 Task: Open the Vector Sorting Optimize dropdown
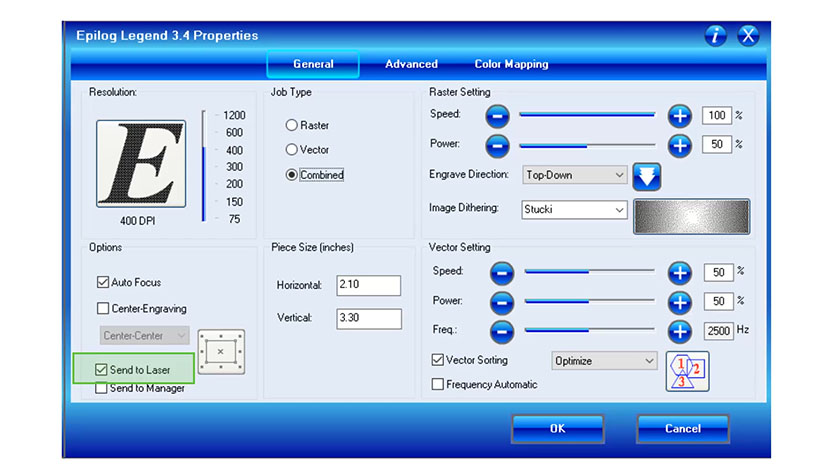point(604,361)
